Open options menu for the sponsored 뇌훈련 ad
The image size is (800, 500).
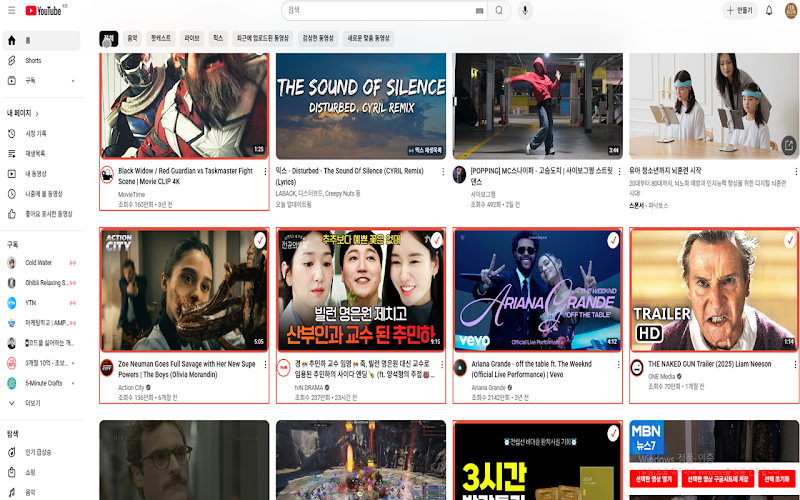click(x=796, y=171)
